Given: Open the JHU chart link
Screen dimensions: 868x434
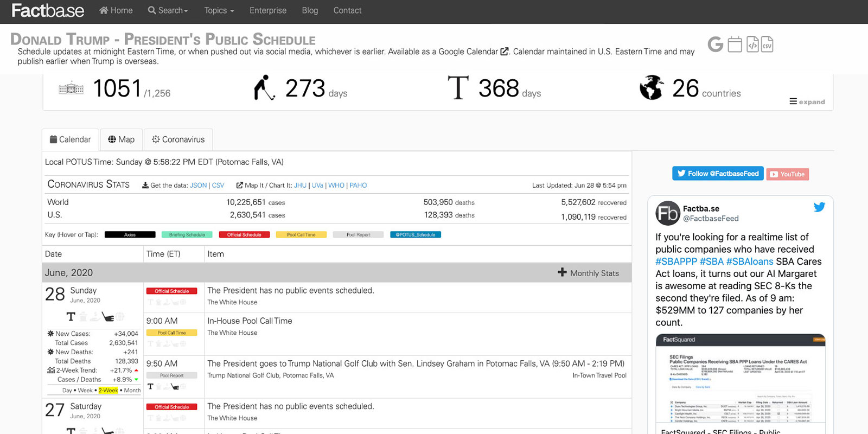Looking at the screenshot, I should tap(301, 186).
